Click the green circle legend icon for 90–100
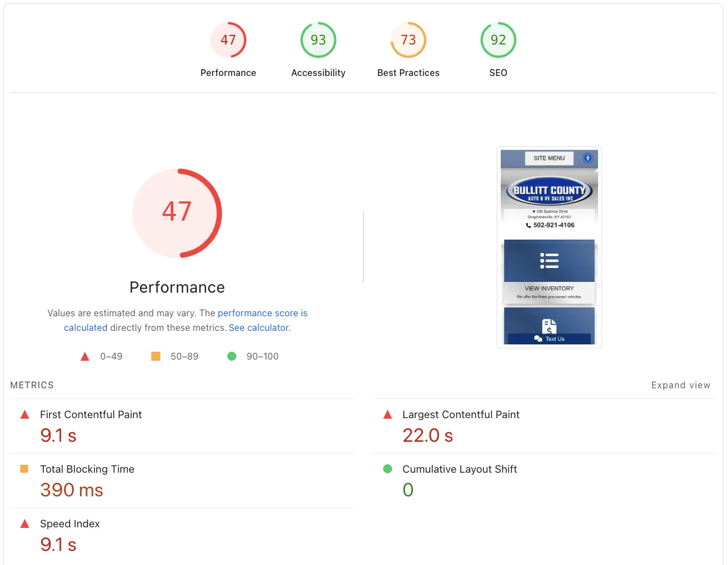Image resolution: width=728 pixels, height=565 pixels. point(232,356)
